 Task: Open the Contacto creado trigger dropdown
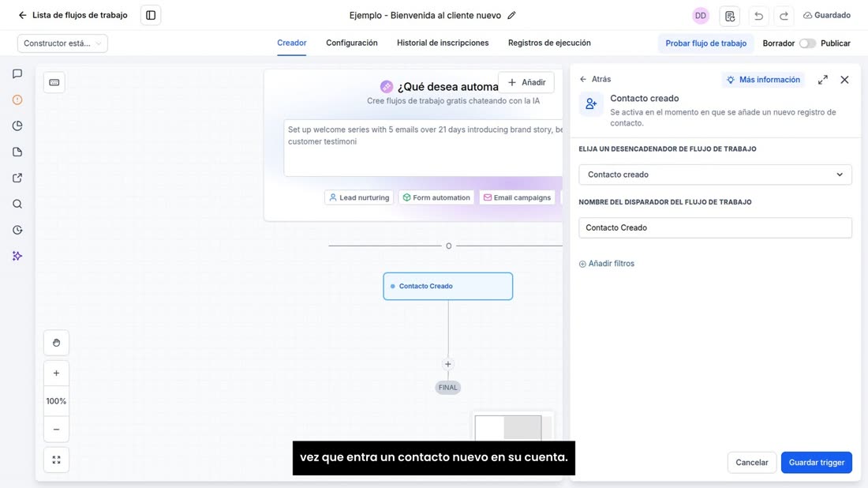pos(715,175)
